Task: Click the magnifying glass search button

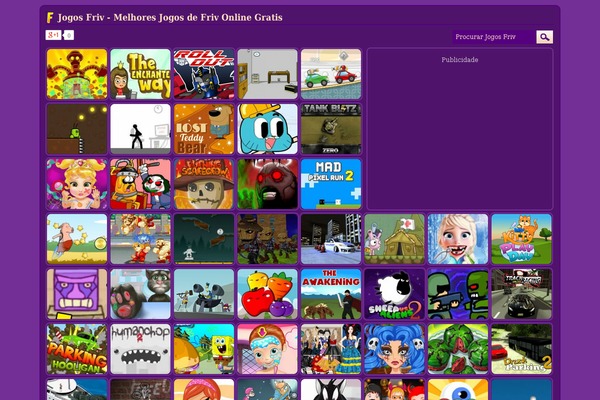Action: click(x=545, y=37)
